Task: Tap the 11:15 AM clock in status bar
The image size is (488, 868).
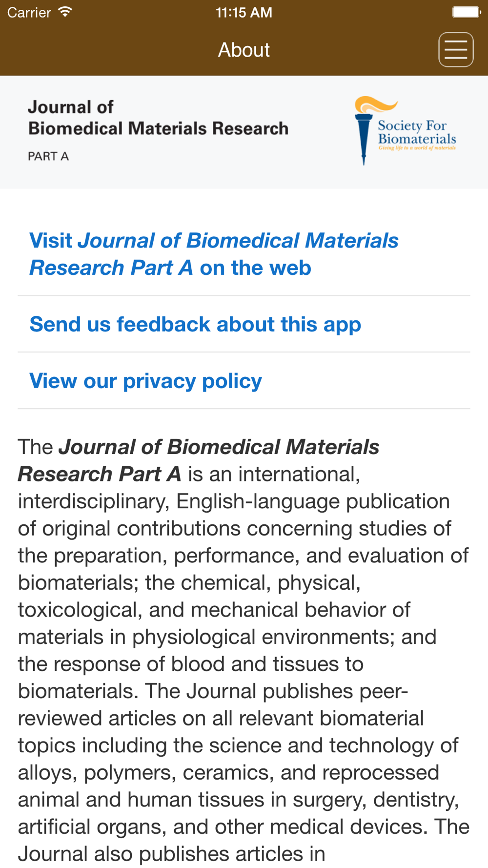Action: click(x=244, y=12)
